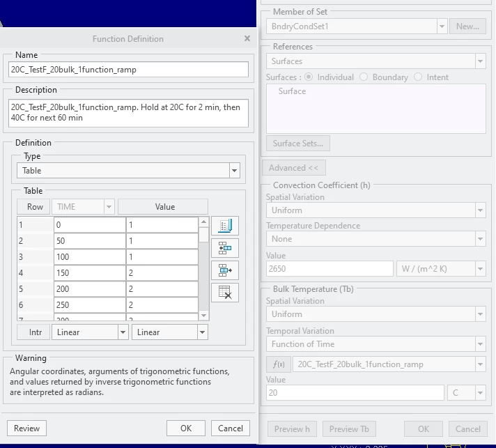The height and width of the screenshot is (448, 496).
Task: Click the bulk temperature value 20 field
Action: click(x=355, y=393)
